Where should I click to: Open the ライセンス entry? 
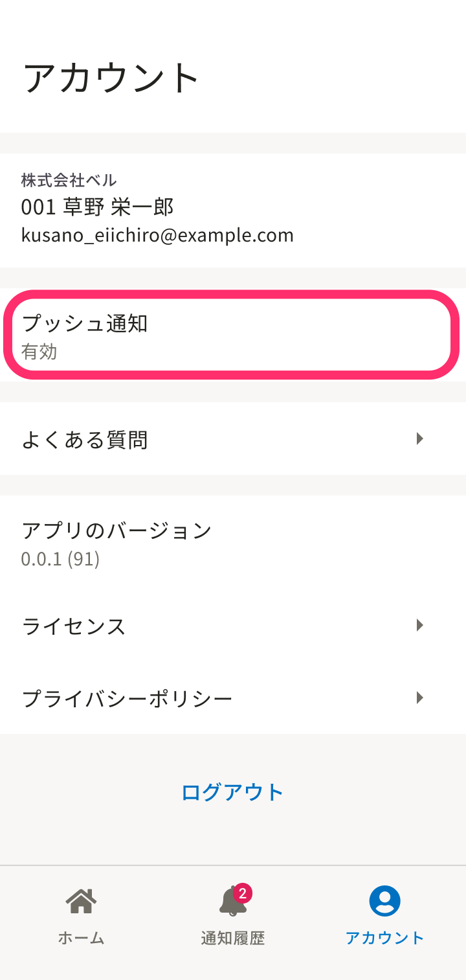tap(74, 626)
